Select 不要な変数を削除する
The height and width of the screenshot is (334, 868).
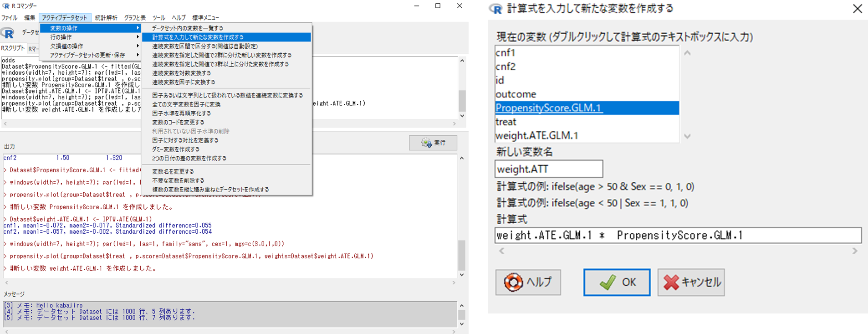(226, 180)
